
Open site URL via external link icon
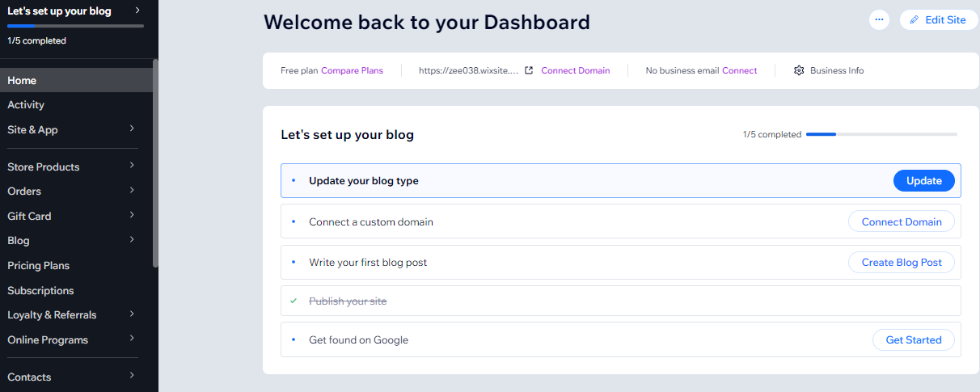529,70
